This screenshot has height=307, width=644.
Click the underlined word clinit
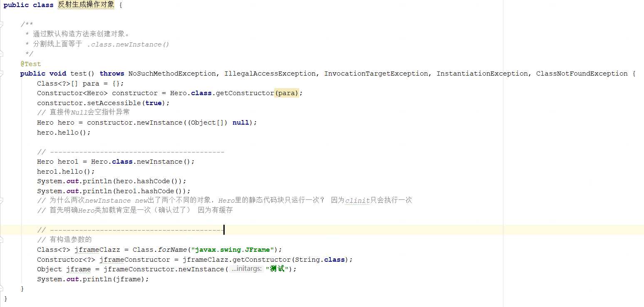click(357, 201)
